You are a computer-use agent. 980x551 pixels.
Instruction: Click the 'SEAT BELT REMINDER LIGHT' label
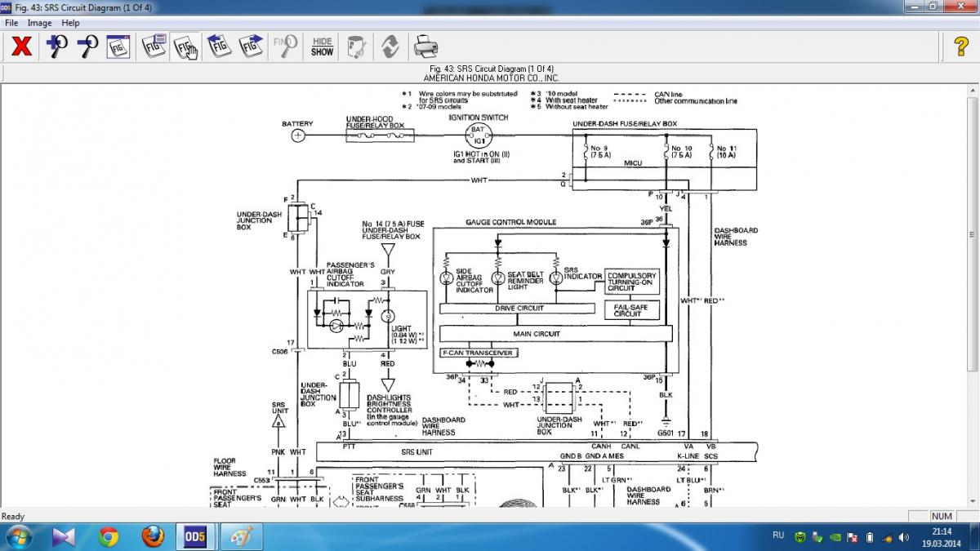524,281
